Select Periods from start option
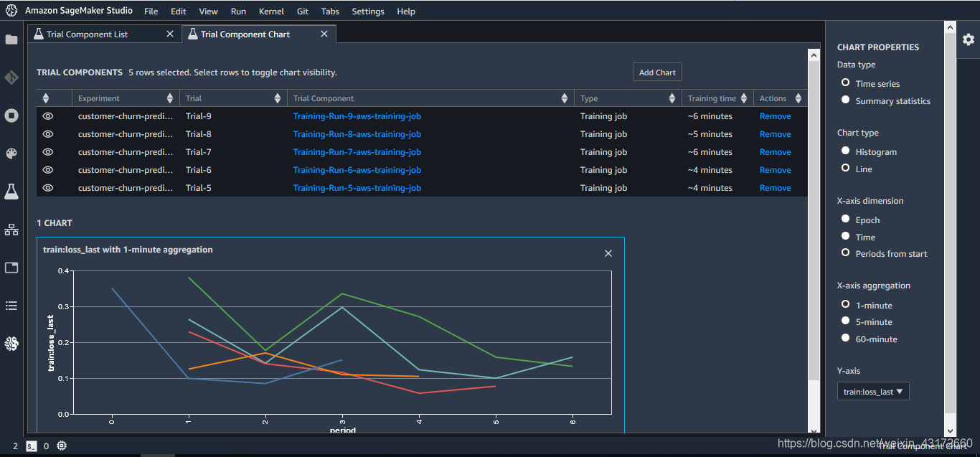Screen dimensions: 980x457 [x=846, y=253]
